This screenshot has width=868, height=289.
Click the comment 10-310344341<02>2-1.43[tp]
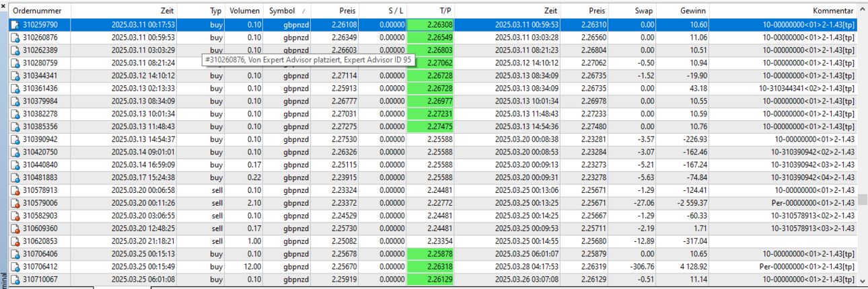coord(807,89)
